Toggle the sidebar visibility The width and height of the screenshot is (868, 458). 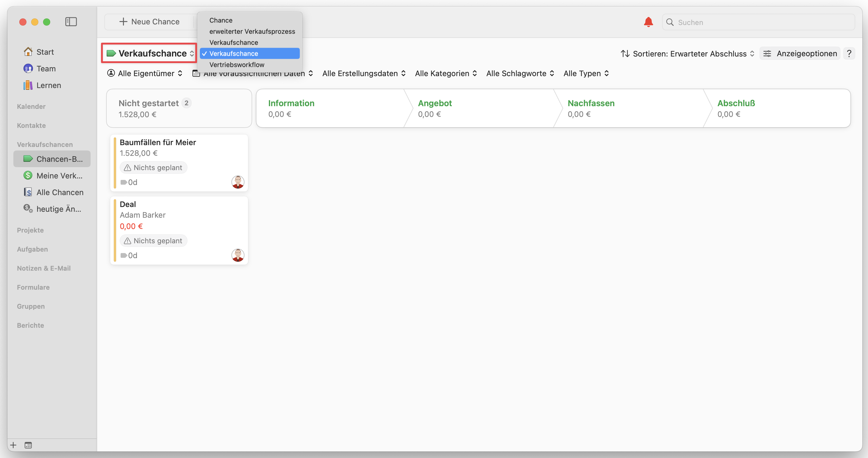point(71,22)
